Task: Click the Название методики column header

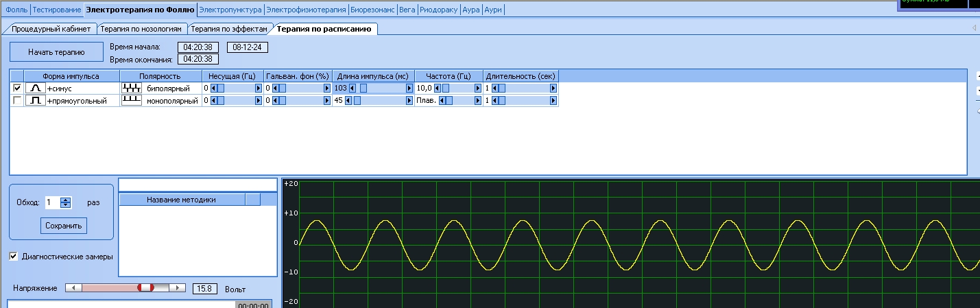Action: [182, 200]
